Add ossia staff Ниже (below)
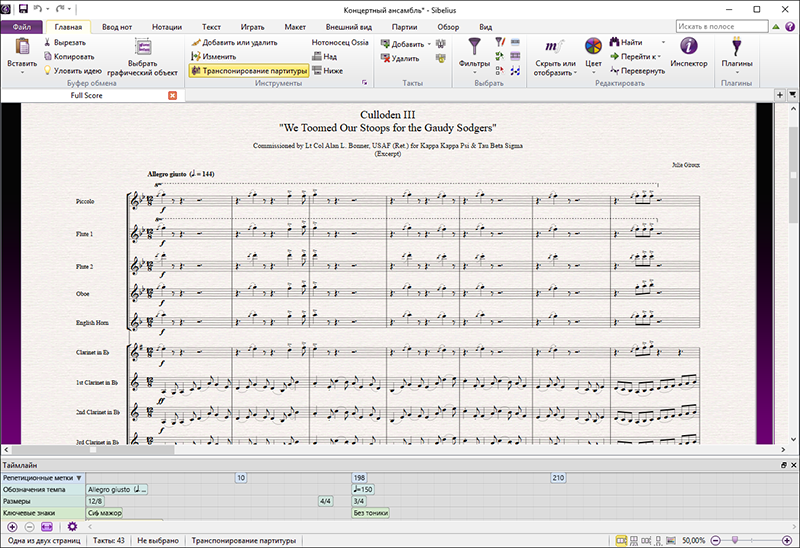 pos(328,70)
